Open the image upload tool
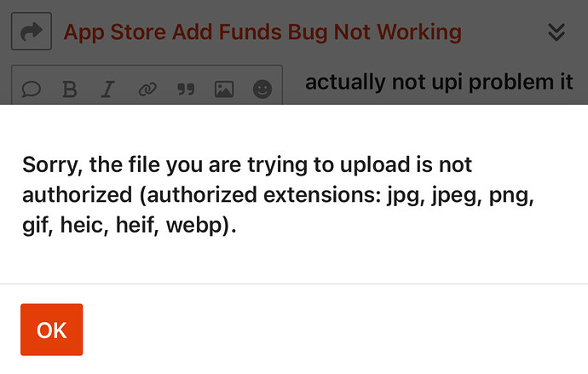Image resolution: width=588 pixels, height=374 pixels. [224, 89]
